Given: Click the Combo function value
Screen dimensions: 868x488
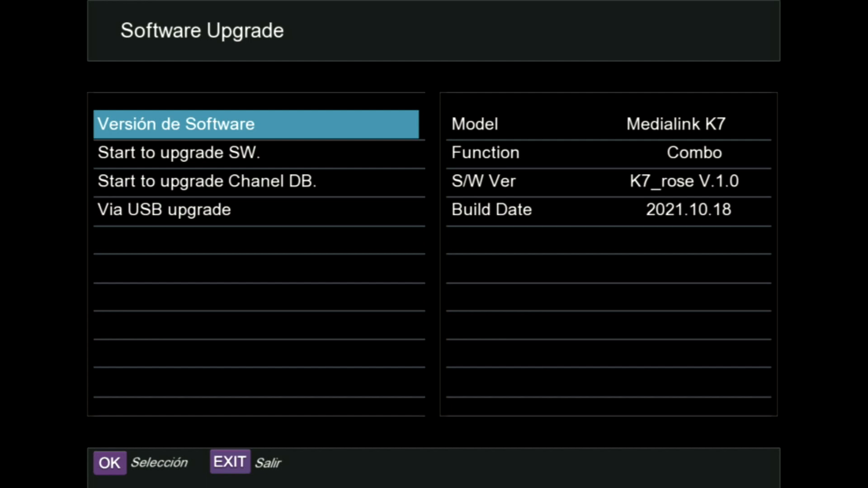Looking at the screenshot, I should [x=694, y=153].
